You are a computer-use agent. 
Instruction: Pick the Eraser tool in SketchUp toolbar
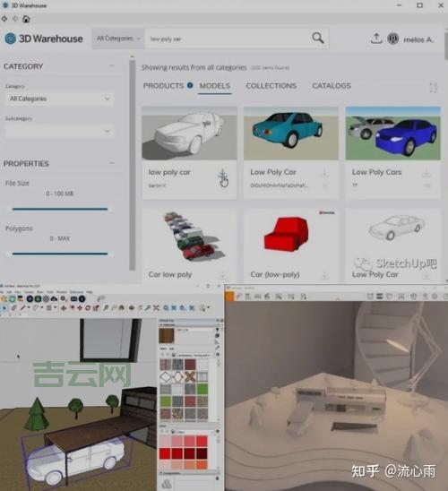pos(14,308)
